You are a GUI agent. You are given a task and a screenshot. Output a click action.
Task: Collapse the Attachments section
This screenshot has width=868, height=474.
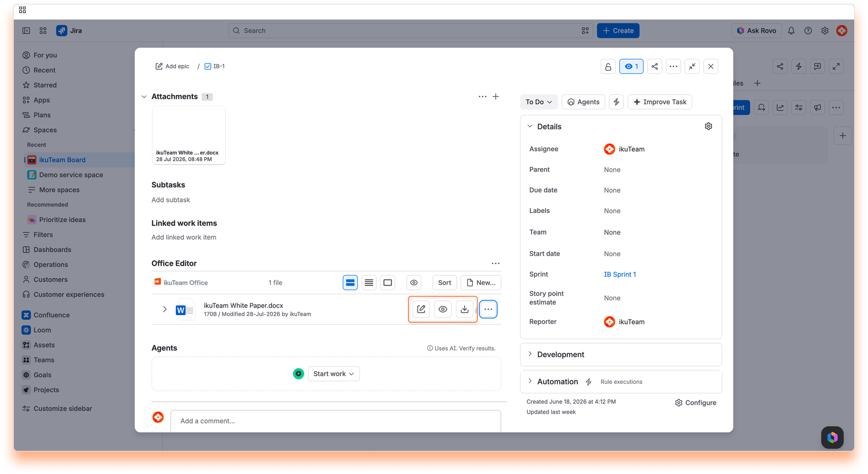click(144, 97)
